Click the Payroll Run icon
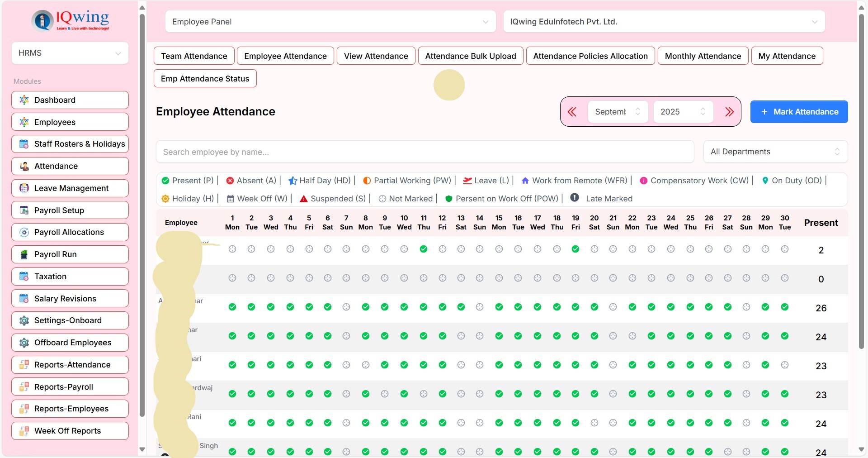Image resolution: width=868 pixels, height=458 pixels. [x=24, y=254]
